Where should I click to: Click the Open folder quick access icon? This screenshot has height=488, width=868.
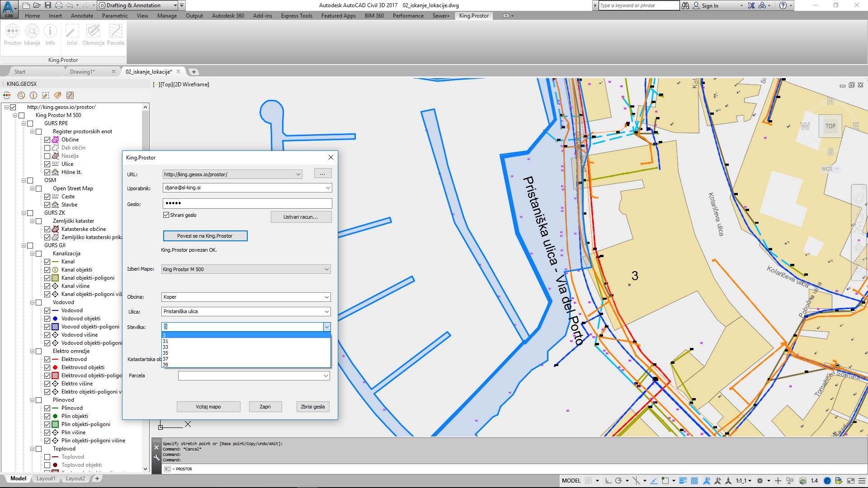(37, 5)
